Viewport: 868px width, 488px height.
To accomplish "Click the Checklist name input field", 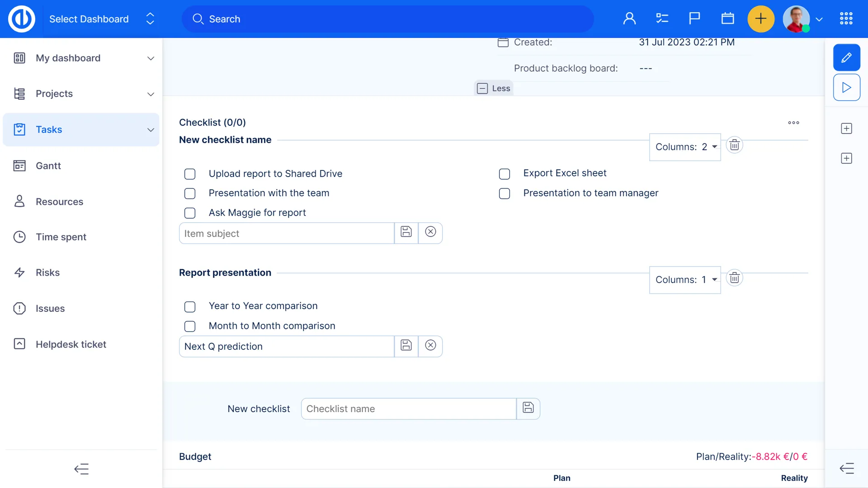I will (x=408, y=409).
